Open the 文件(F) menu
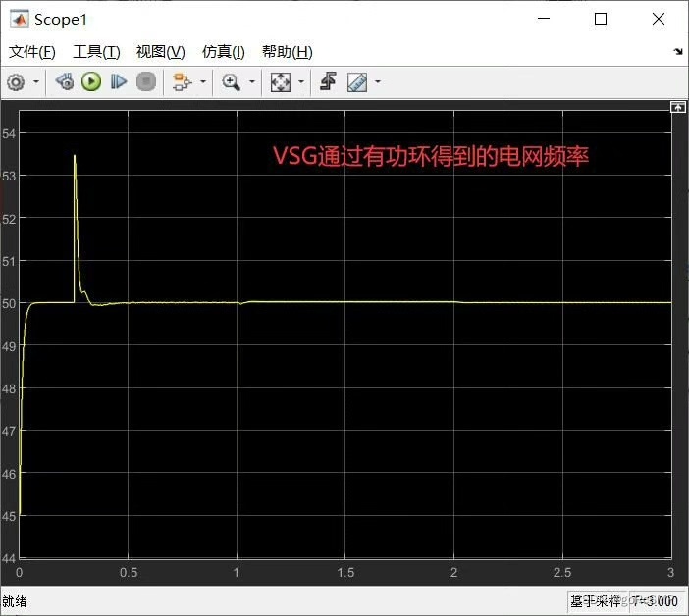This screenshot has height=616, width=689. tap(32, 52)
